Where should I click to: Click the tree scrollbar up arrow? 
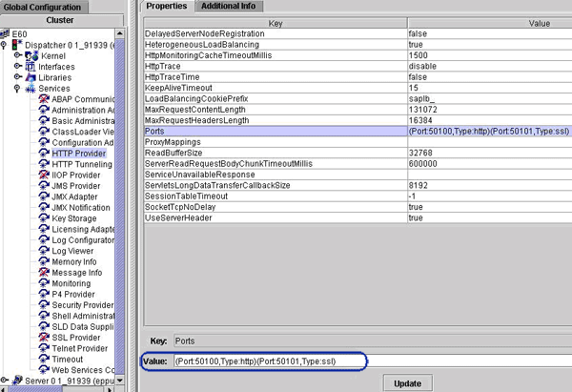click(x=120, y=33)
